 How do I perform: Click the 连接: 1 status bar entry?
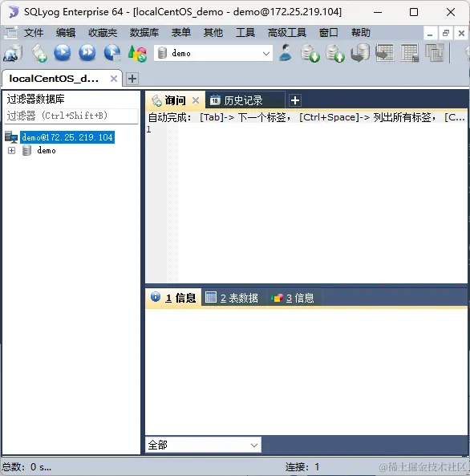[302, 466]
